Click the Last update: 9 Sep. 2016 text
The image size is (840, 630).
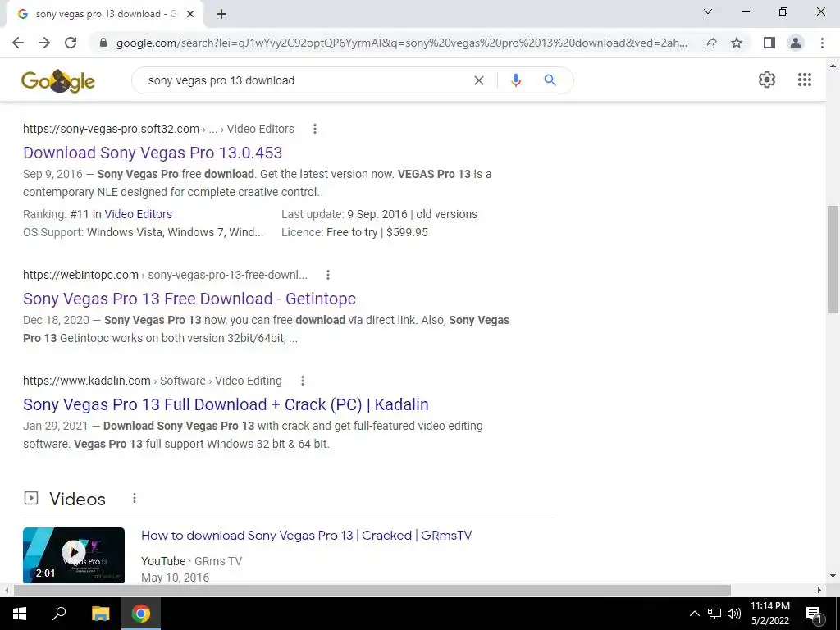[379, 214]
